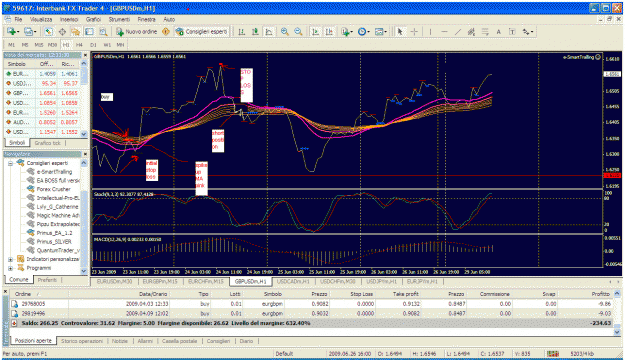Image resolution: width=625 pixels, height=360 pixels.
Task: Click the Nuovo ordine button
Action: point(136,31)
